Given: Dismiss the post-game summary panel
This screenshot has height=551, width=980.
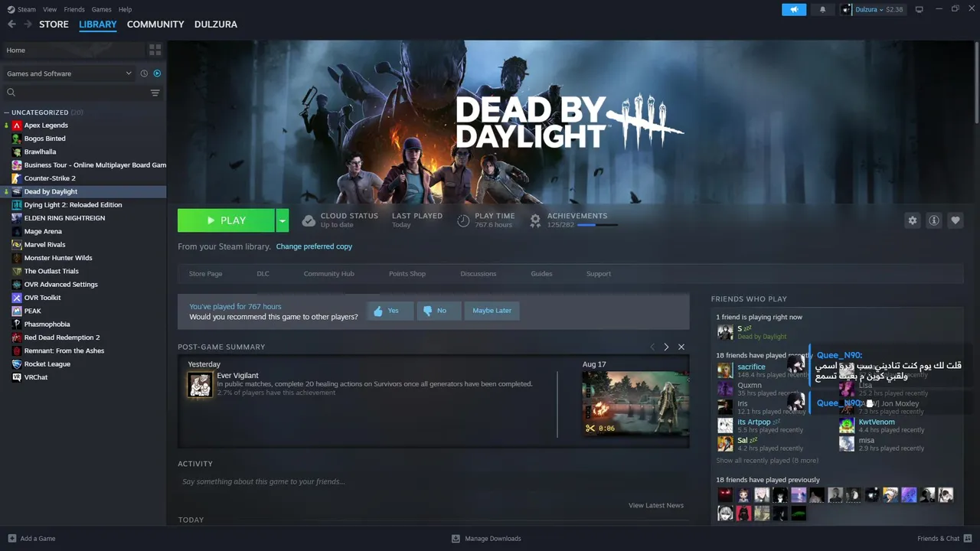Looking at the screenshot, I should [x=681, y=347].
